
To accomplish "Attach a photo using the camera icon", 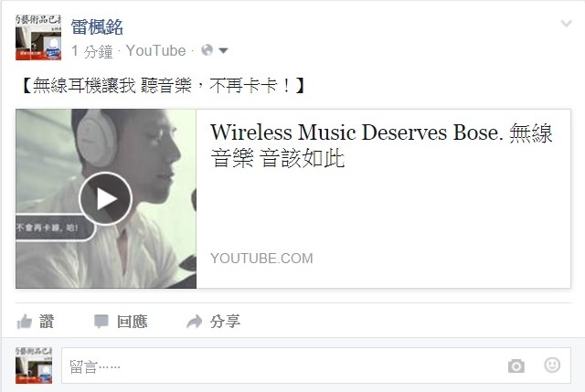I will coord(516,366).
